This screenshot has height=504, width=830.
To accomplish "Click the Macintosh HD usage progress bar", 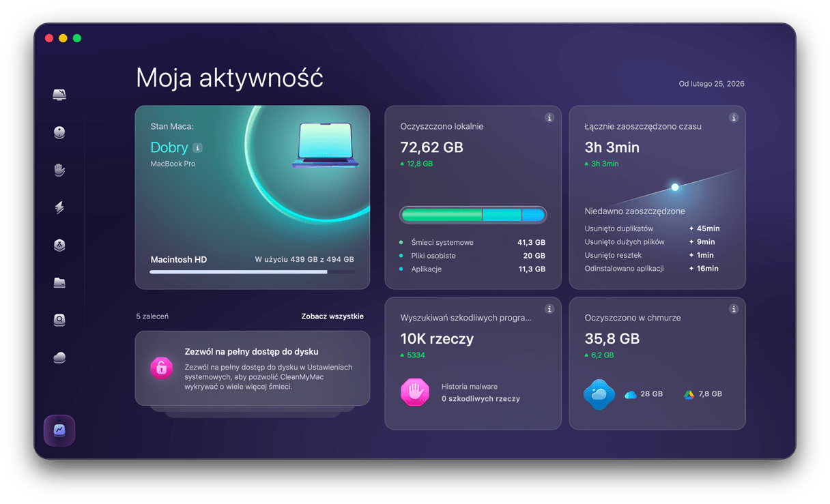I will click(x=252, y=271).
